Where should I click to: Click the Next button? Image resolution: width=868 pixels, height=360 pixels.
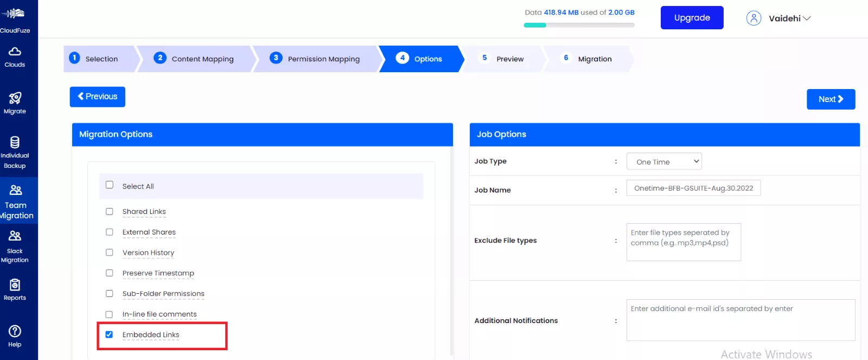(x=831, y=99)
